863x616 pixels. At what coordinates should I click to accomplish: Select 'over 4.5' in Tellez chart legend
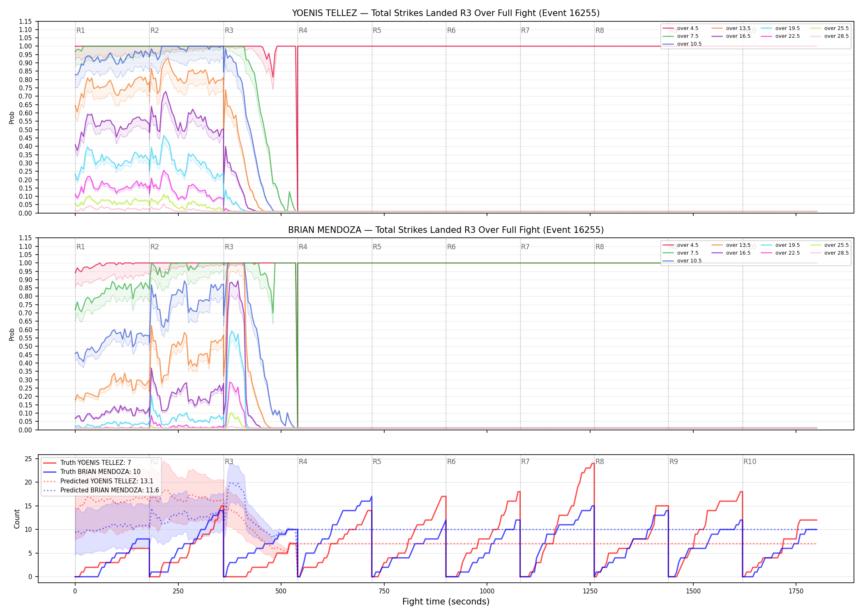680,28
